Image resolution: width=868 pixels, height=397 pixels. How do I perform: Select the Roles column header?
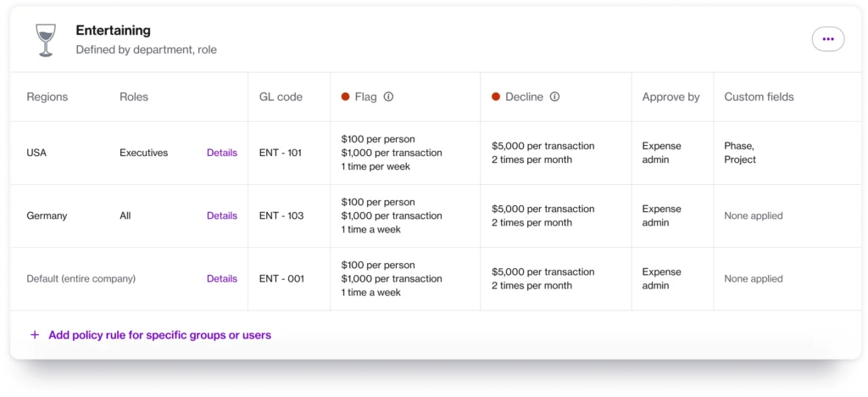[x=134, y=97]
